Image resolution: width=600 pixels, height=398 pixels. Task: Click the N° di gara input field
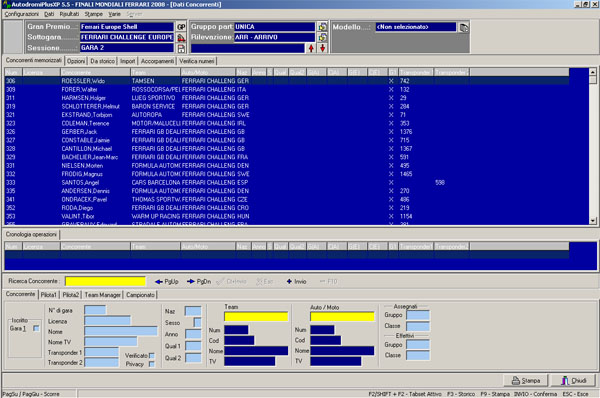click(x=95, y=310)
